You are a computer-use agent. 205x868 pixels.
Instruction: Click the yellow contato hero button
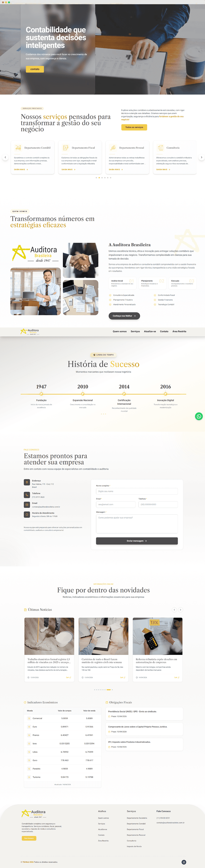[x=35, y=69]
